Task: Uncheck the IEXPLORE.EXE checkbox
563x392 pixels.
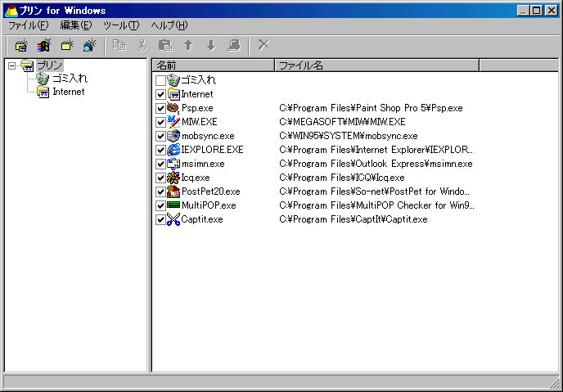Action: point(160,150)
